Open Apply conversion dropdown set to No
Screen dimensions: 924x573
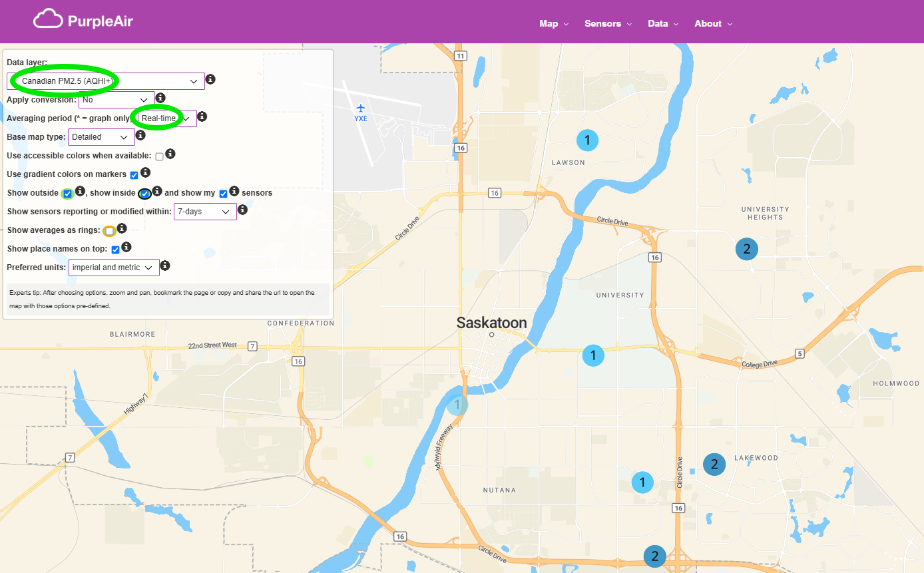(116, 100)
